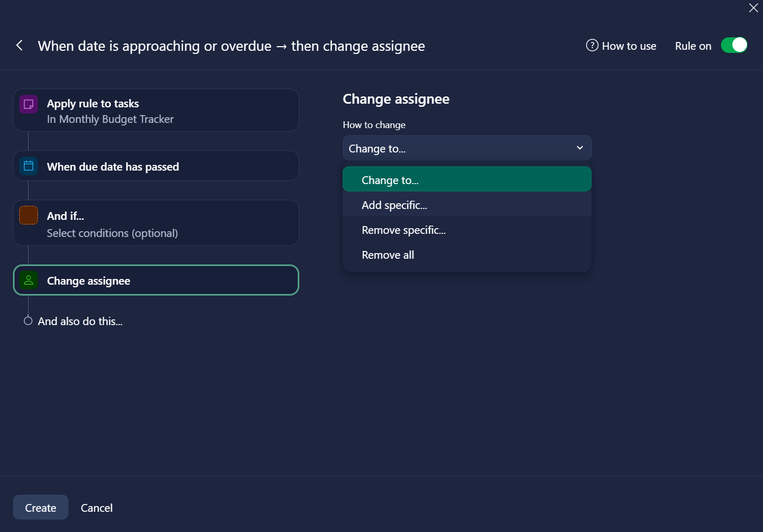This screenshot has height=532, width=763.
Task: Open the And if... conditions step
Action: point(156,223)
